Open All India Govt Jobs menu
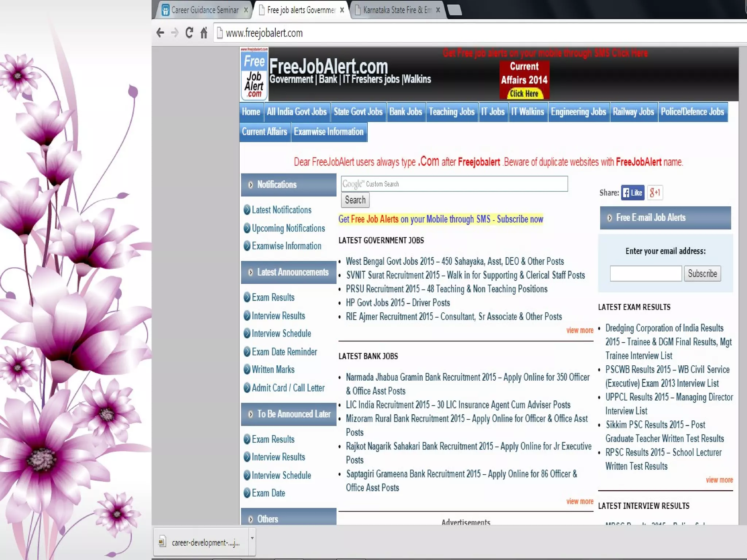 point(297,112)
